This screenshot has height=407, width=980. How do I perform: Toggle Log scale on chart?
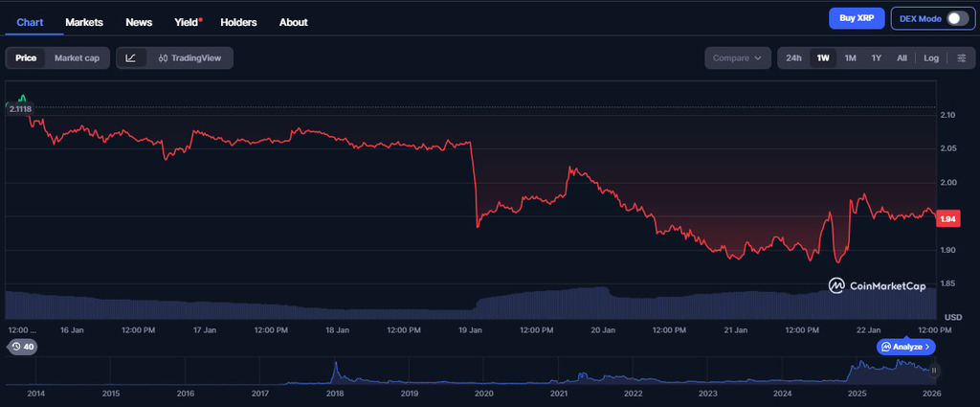(931, 58)
